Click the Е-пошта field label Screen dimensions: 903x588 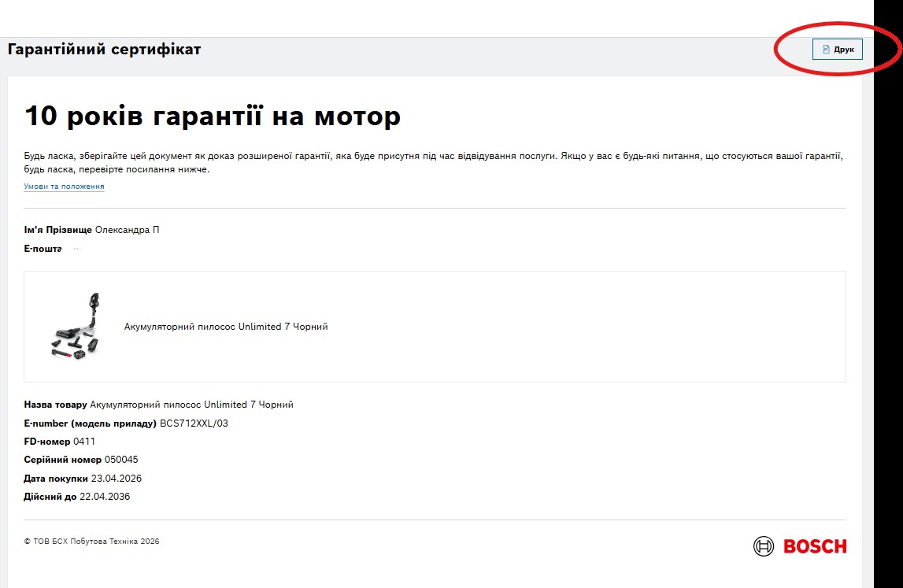point(43,249)
